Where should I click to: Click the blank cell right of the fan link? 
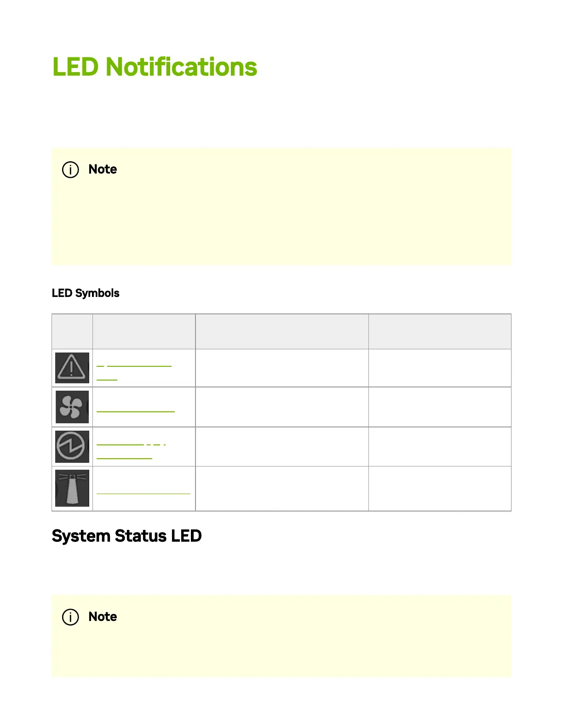(x=281, y=407)
